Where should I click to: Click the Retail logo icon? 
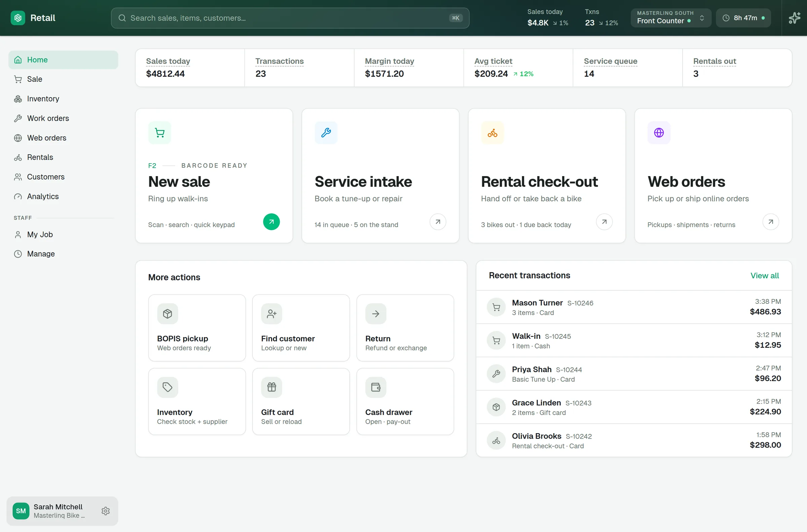coord(17,18)
